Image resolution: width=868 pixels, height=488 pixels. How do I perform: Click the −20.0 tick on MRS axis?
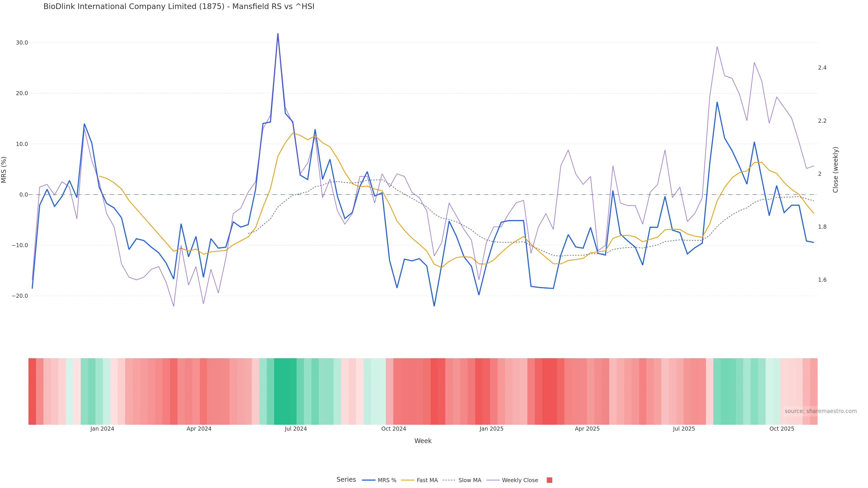tap(20, 296)
